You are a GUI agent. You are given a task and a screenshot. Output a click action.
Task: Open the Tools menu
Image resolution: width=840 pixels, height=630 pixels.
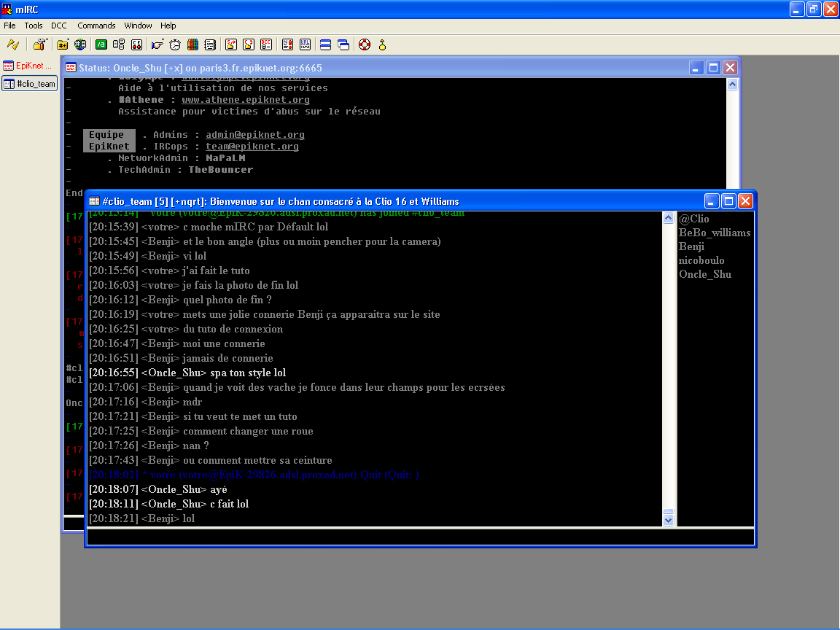coord(34,26)
